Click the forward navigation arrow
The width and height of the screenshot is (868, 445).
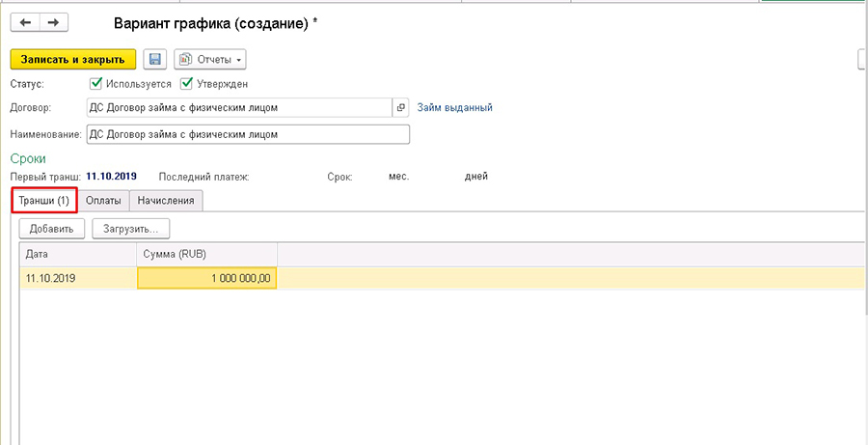(x=53, y=22)
